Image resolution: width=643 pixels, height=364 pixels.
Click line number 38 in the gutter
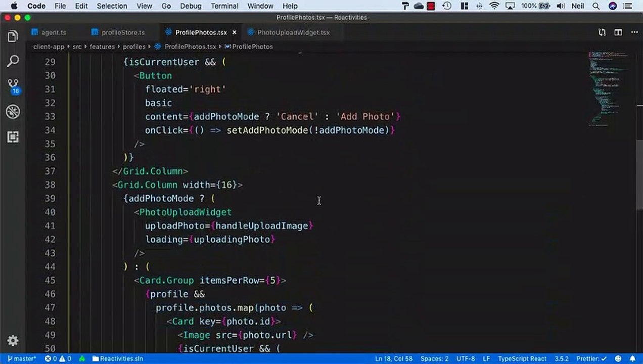(50, 185)
